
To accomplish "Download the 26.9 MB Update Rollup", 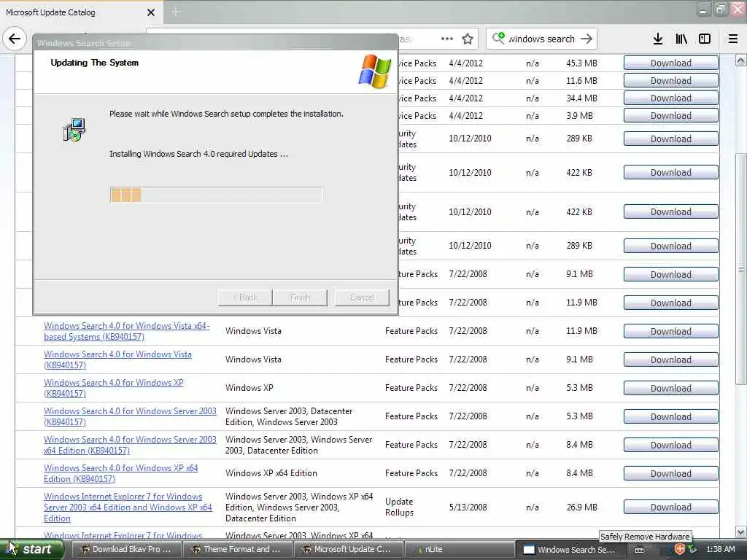I will [x=671, y=507].
